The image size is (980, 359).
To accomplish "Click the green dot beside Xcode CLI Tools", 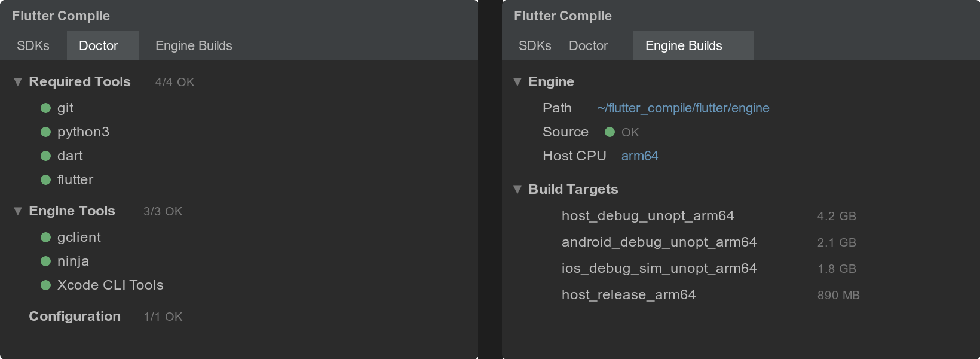I will click(45, 285).
